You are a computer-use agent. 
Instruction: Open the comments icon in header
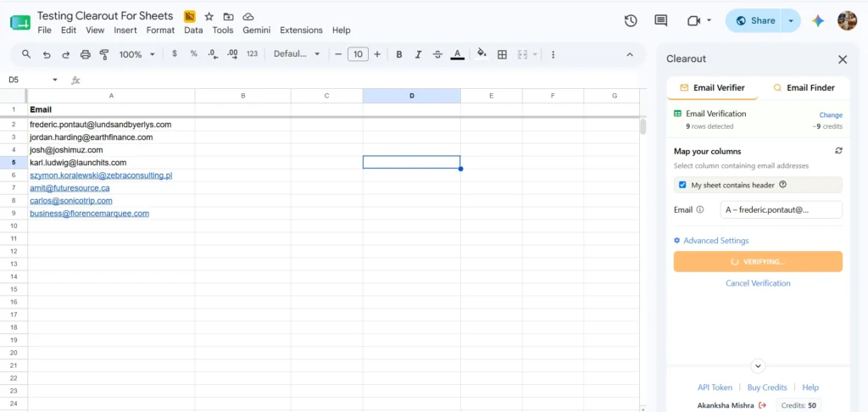point(660,20)
